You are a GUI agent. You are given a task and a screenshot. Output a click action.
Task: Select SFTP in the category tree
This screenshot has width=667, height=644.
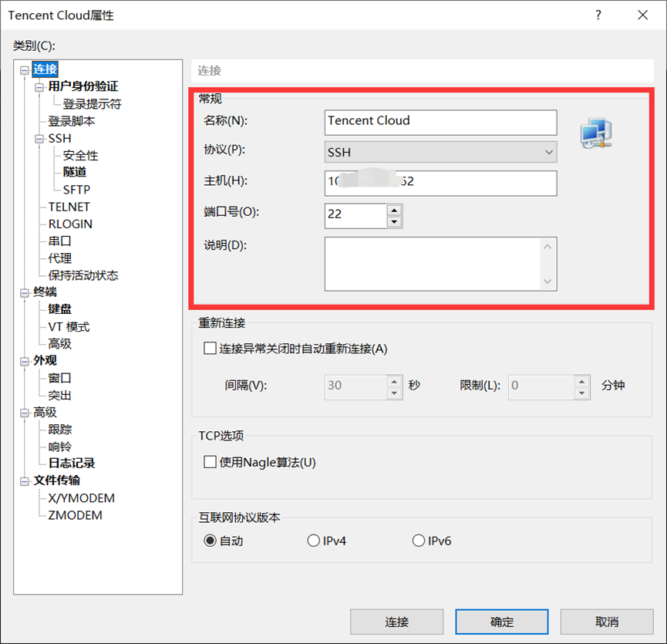pos(76,190)
